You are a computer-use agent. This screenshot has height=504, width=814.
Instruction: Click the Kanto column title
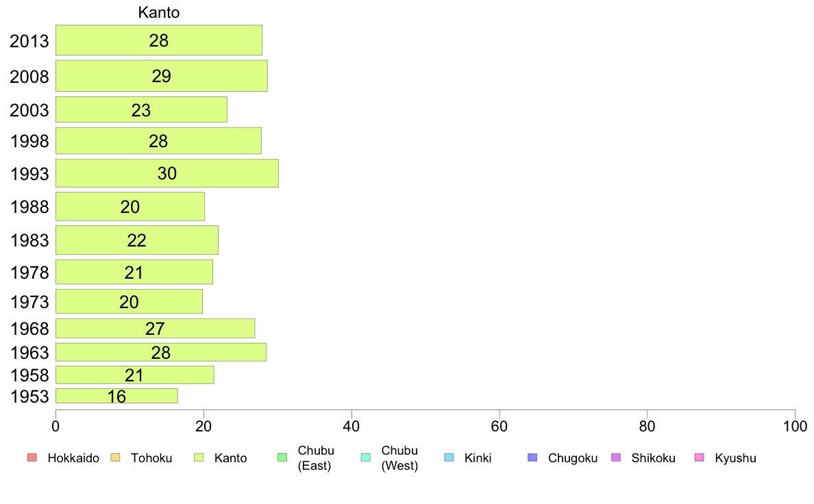(x=159, y=12)
